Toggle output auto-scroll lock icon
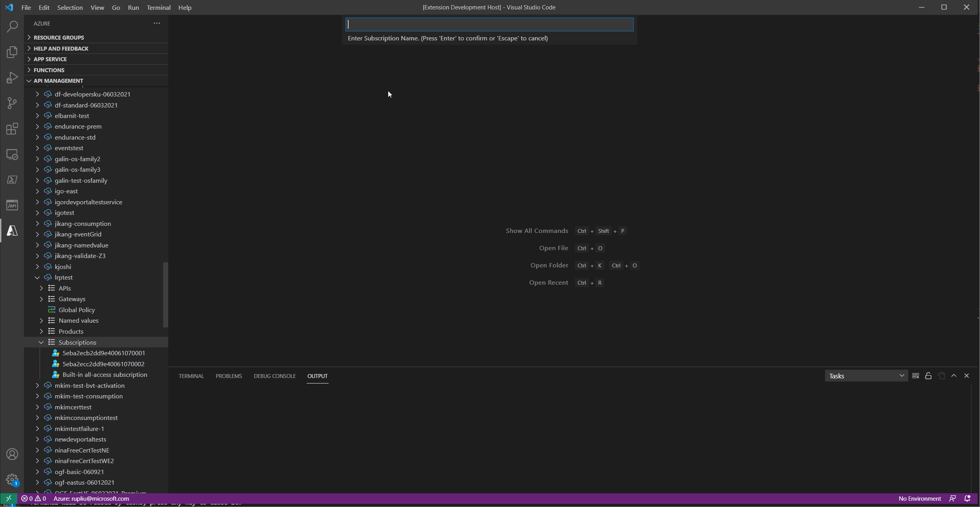Screen dimensions: 980x507 928,376
